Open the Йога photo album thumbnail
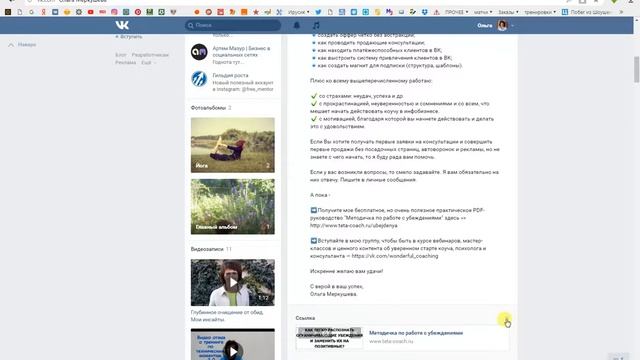640x360 pixels. click(x=233, y=145)
